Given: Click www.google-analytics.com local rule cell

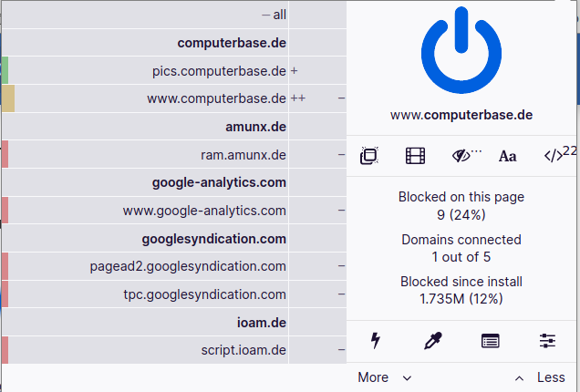Looking at the screenshot, I should coord(317,211).
